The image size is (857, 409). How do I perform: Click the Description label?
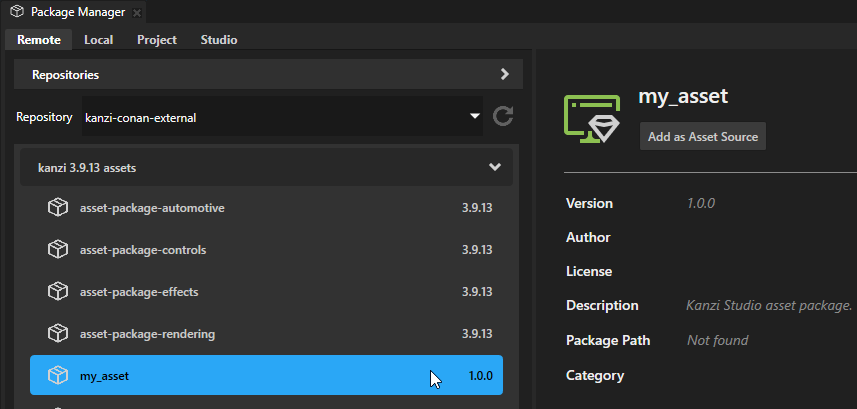pos(602,305)
